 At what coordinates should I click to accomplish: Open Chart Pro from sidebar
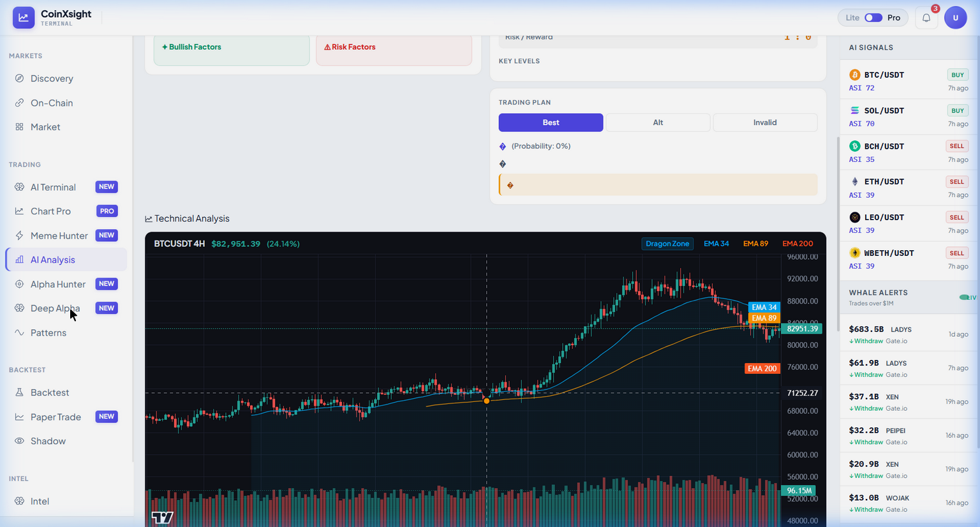[x=66, y=211]
